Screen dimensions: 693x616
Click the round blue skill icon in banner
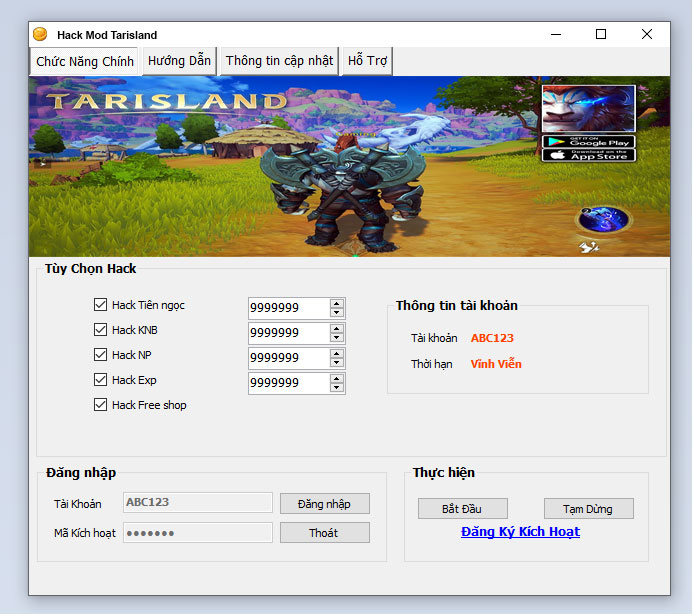coord(604,219)
